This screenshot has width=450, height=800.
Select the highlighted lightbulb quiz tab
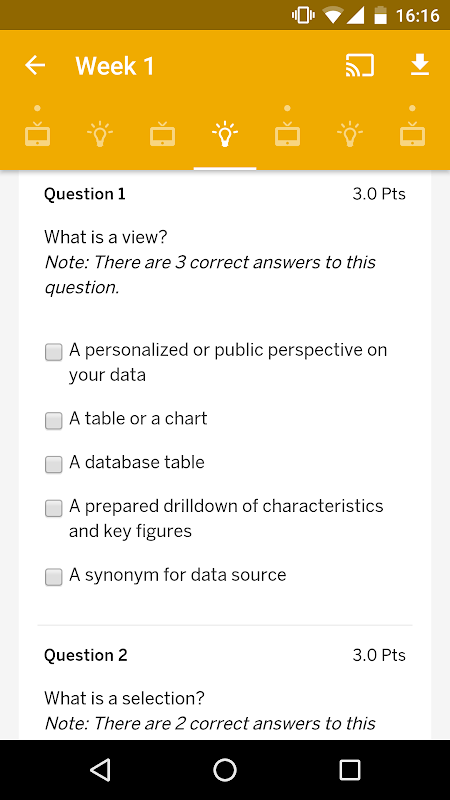click(225, 134)
